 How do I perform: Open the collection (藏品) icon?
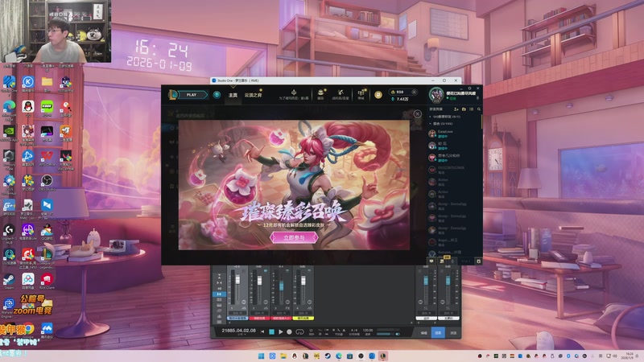tap(320, 93)
